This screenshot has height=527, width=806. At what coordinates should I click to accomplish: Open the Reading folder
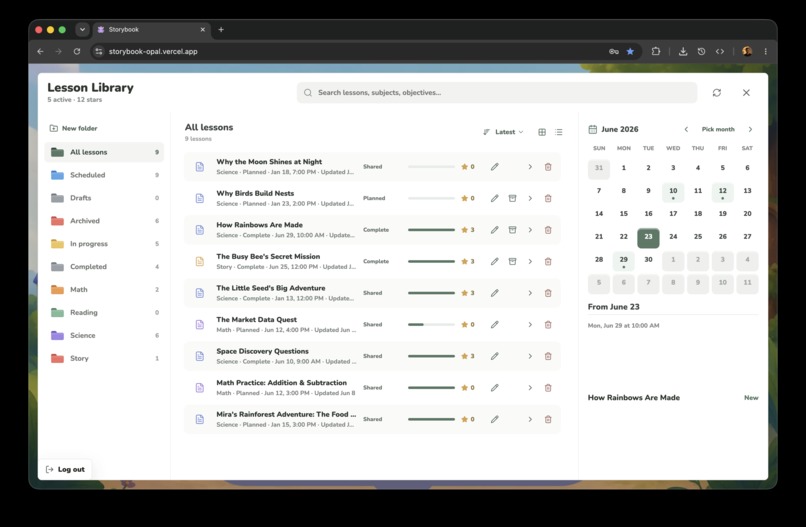[104, 312]
